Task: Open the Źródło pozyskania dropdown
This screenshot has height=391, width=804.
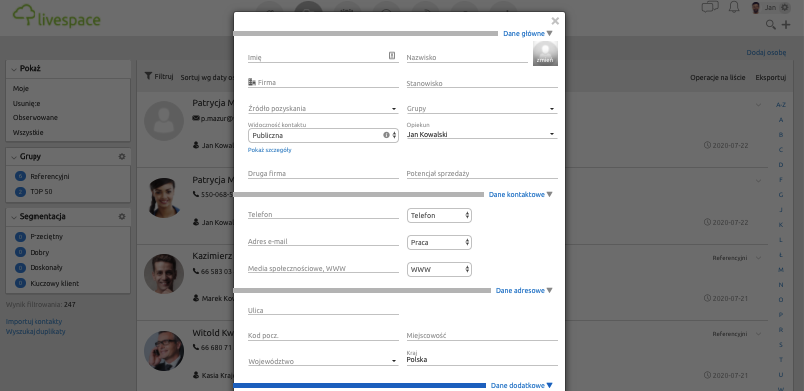Action: coord(323,109)
